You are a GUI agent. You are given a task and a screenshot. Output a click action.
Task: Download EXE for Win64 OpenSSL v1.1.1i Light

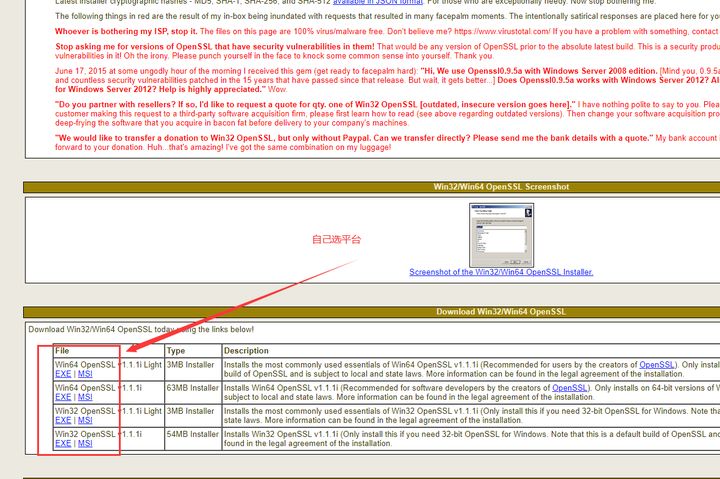63,374
